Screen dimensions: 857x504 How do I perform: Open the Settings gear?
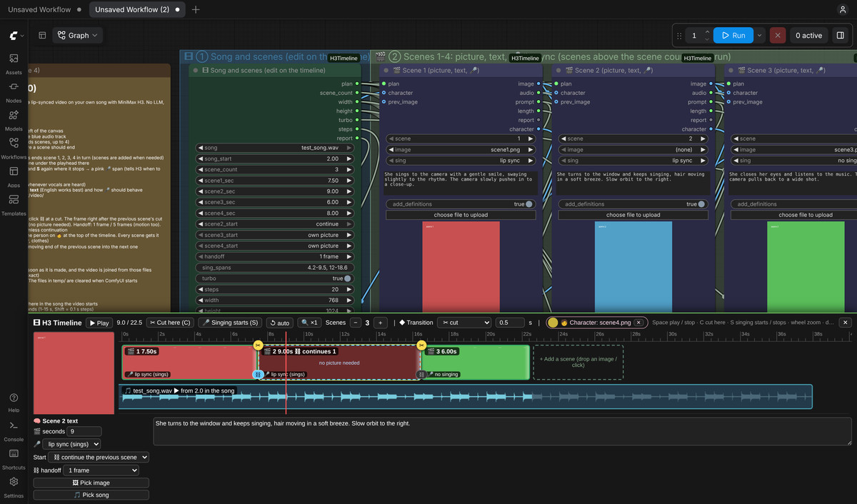coord(14,485)
